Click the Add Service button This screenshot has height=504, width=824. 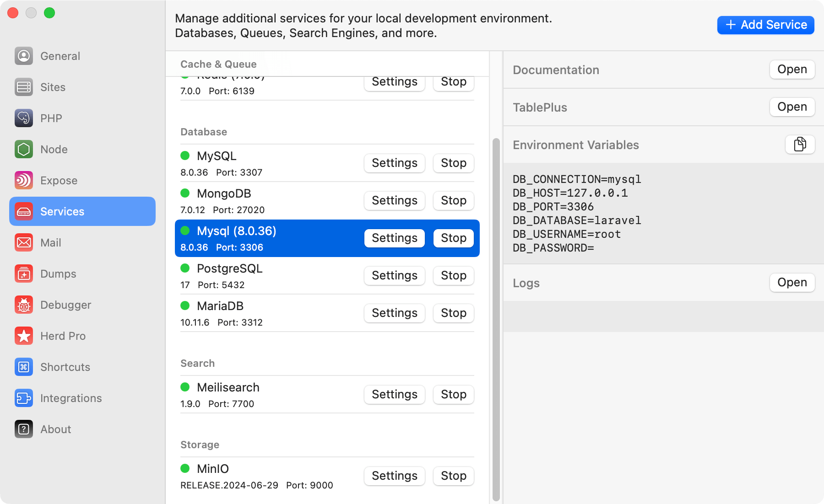[765, 25]
